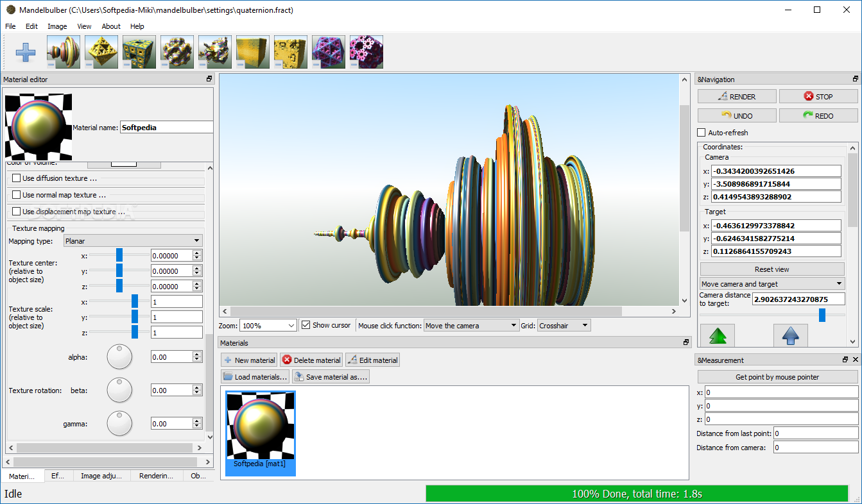Open the Zoom 100% dropdown
The width and height of the screenshot is (862, 504).
269,326
